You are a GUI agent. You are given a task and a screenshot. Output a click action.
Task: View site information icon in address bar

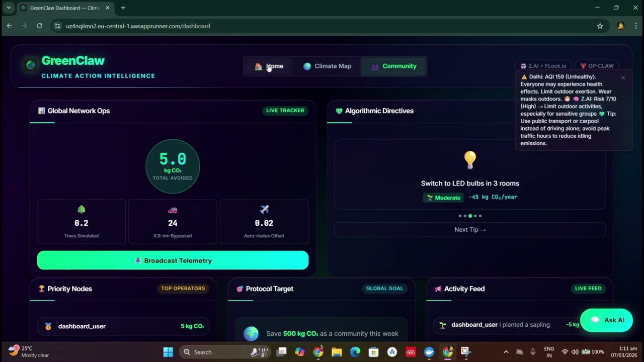pyautogui.click(x=57, y=26)
